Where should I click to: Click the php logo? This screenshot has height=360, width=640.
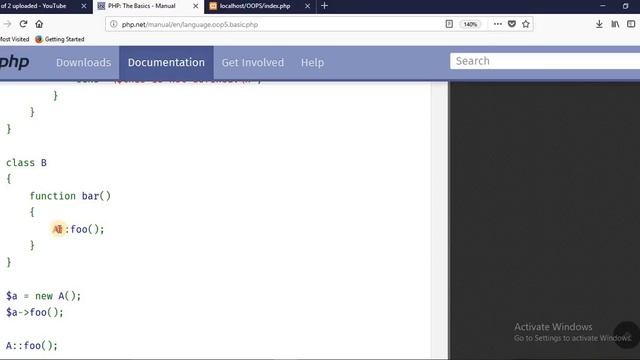(14, 62)
